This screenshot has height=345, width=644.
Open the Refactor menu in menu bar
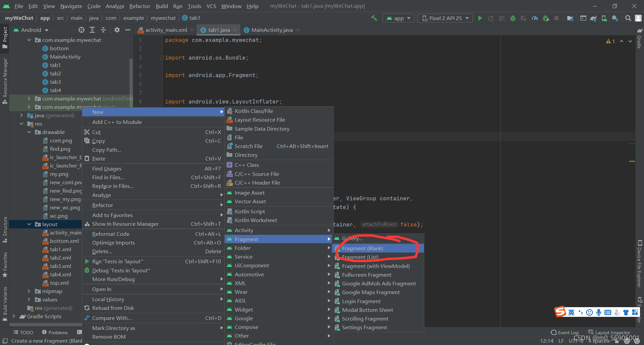click(x=140, y=6)
